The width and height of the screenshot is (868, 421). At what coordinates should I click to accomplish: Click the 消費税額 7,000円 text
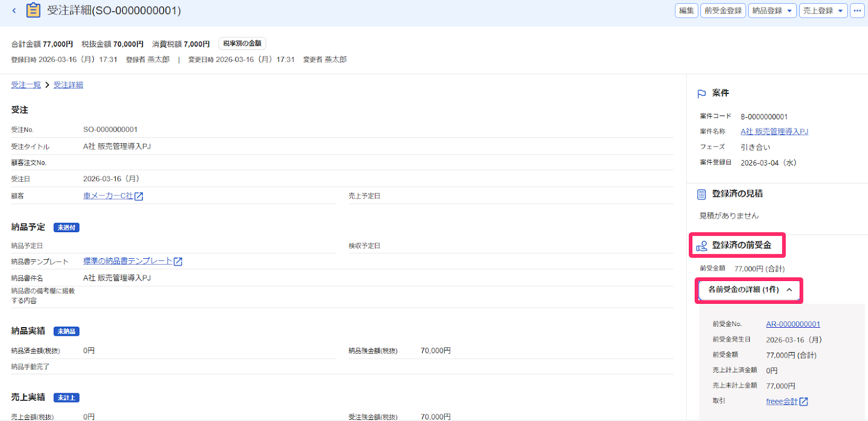point(181,44)
